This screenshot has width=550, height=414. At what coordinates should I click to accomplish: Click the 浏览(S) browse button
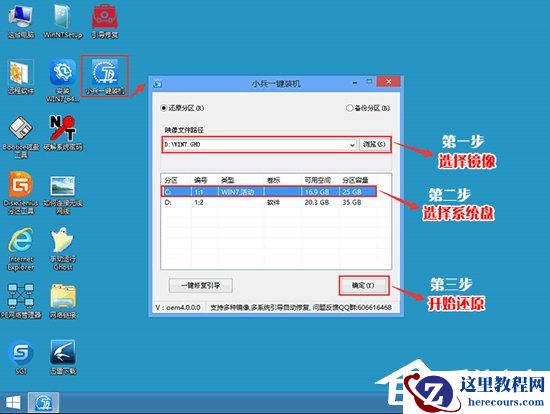374,145
